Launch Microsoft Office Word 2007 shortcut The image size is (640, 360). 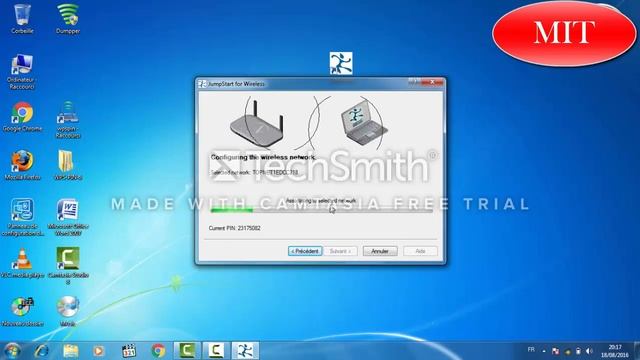coord(68,218)
